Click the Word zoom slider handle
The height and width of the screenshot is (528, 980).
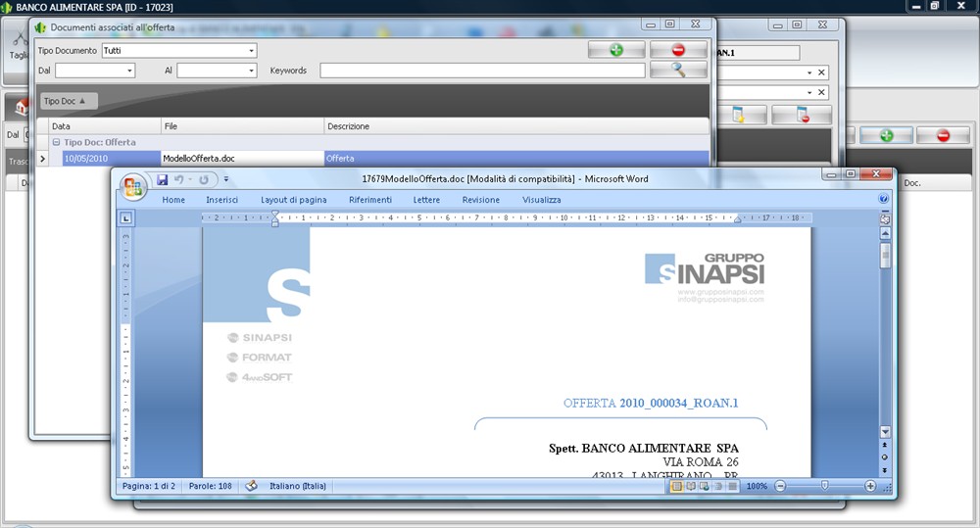point(825,486)
